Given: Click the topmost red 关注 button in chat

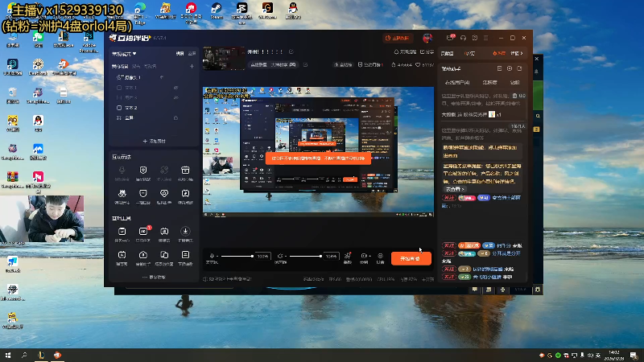Looking at the screenshot, I should coord(449,197).
